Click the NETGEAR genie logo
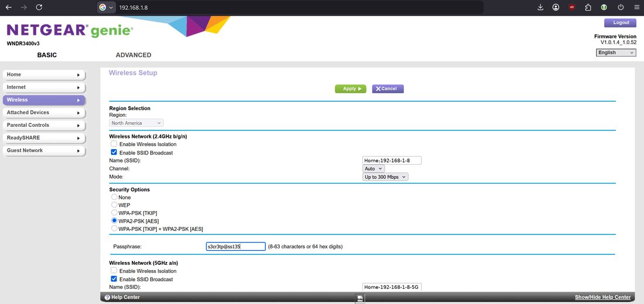 (x=70, y=30)
